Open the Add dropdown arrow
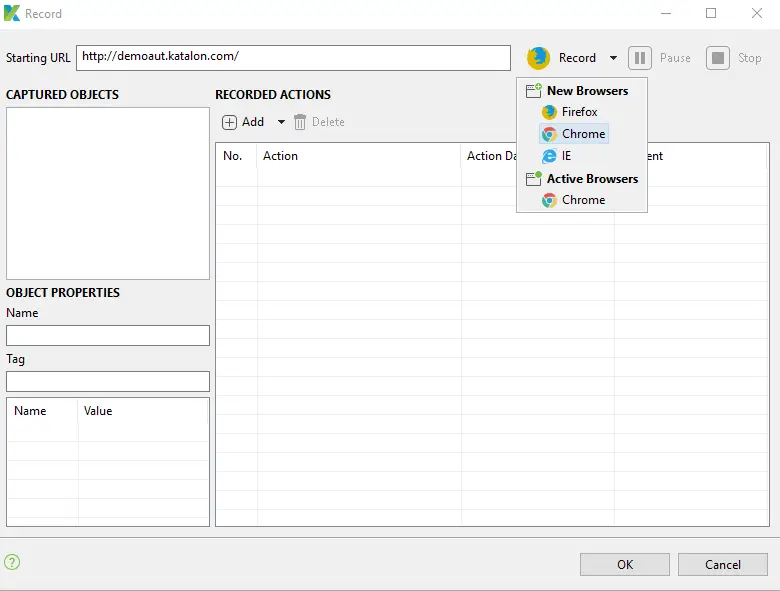Image resolution: width=780 pixels, height=591 pixels. [281, 122]
